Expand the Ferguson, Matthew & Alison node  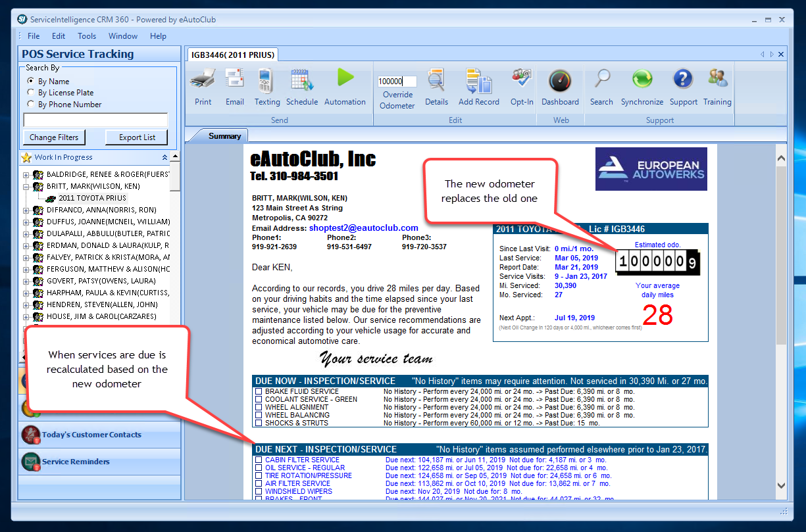pyautogui.click(x=26, y=269)
